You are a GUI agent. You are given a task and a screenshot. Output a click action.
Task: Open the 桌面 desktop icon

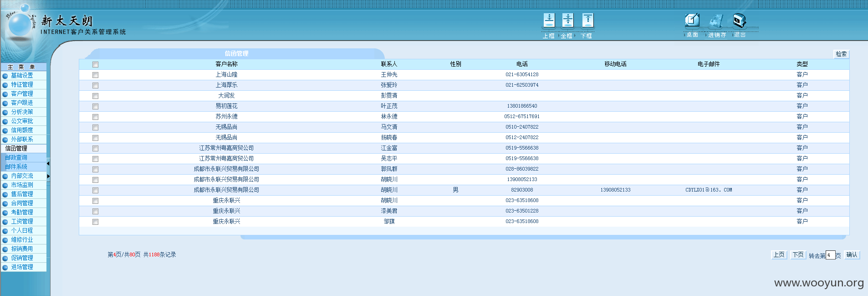(692, 20)
